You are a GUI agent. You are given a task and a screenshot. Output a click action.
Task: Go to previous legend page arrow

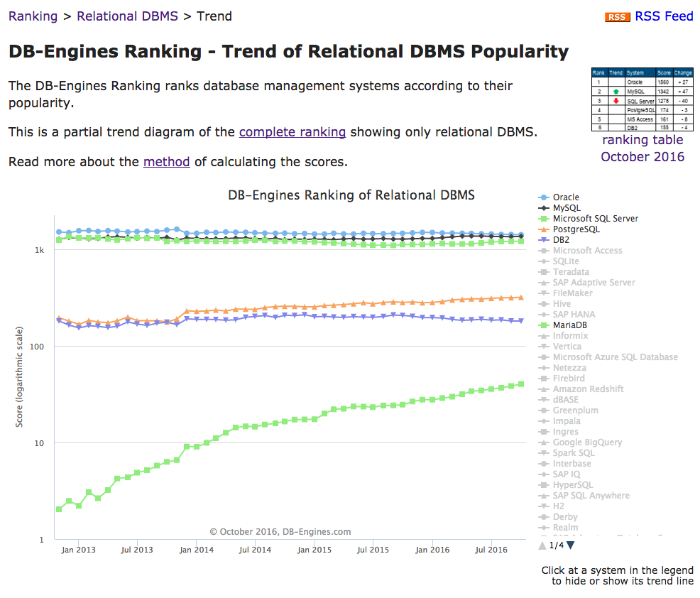[542, 545]
